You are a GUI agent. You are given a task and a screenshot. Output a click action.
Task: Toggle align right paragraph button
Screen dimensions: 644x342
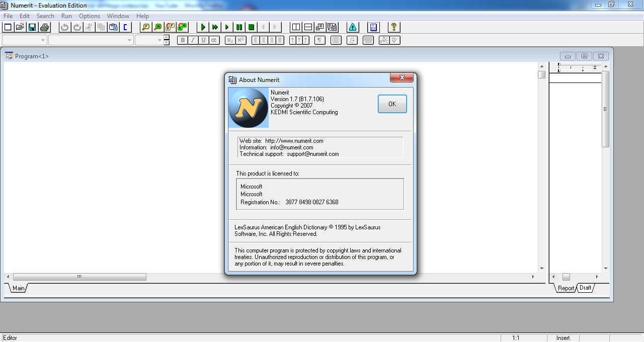click(x=272, y=40)
